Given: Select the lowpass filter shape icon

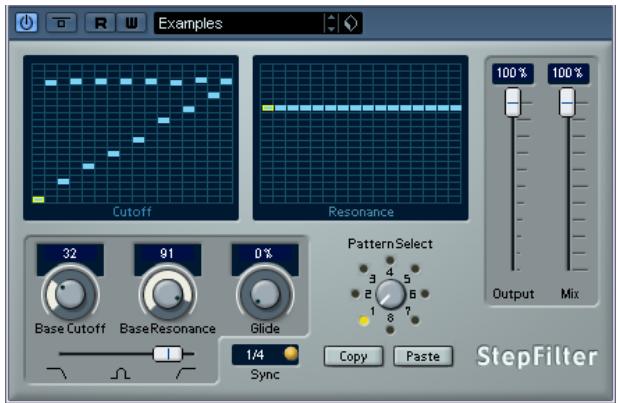Looking at the screenshot, I should [56, 373].
